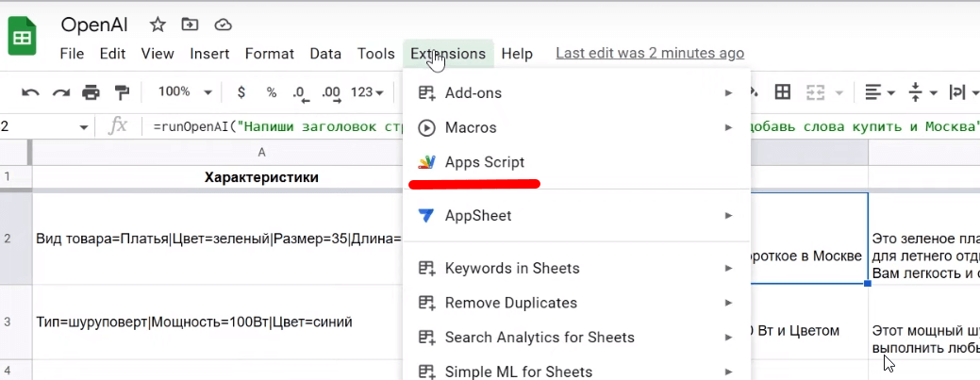
Task: Expand Keywords in Sheets submenu arrow
Action: click(728, 268)
